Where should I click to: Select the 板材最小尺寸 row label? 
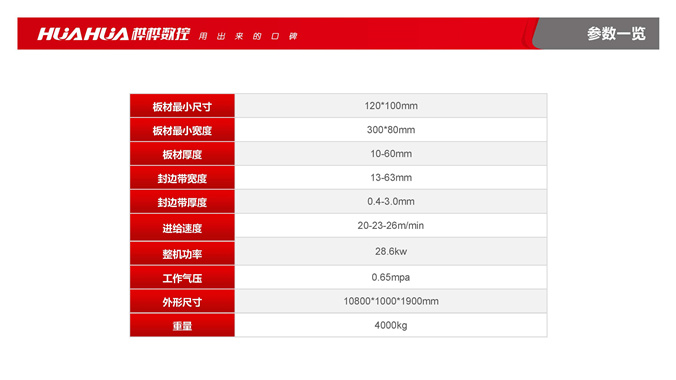[182, 106]
